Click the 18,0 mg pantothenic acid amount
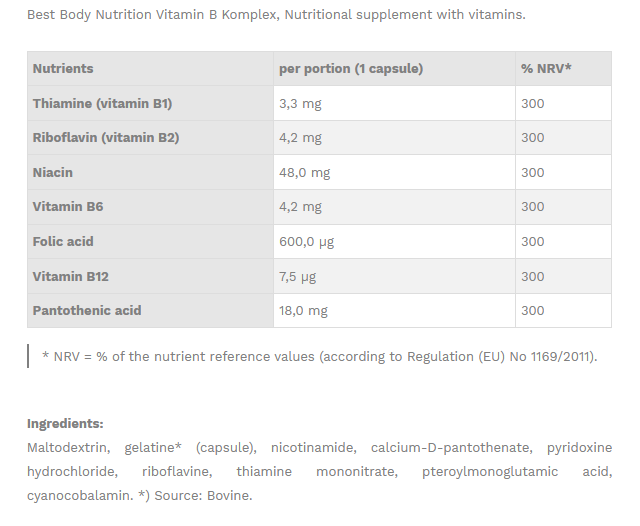 tap(303, 310)
